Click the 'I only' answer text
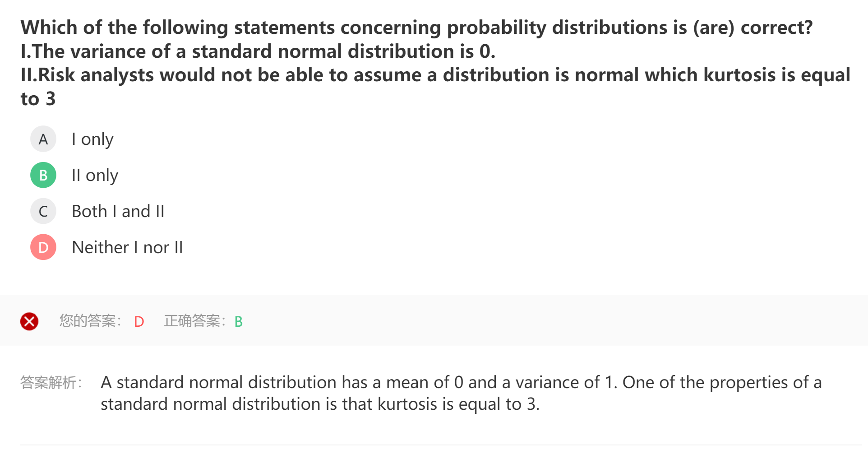The image size is (868, 454). point(92,139)
